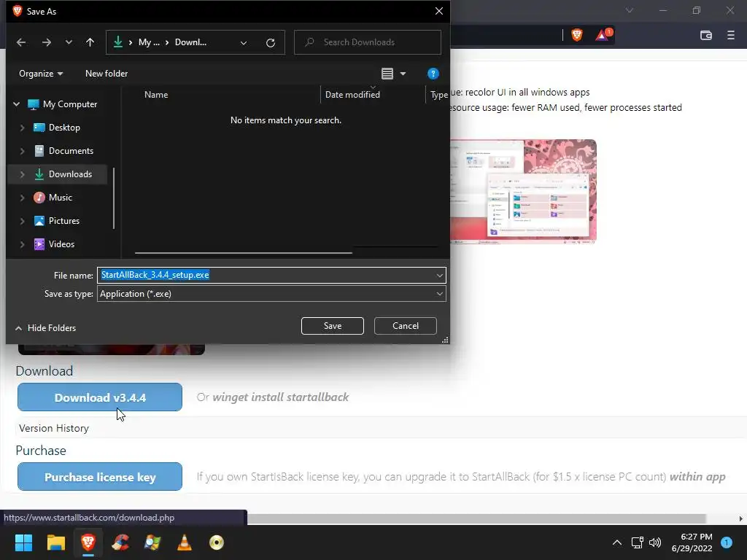Refresh the Downloads folder view

click(271, 43)
